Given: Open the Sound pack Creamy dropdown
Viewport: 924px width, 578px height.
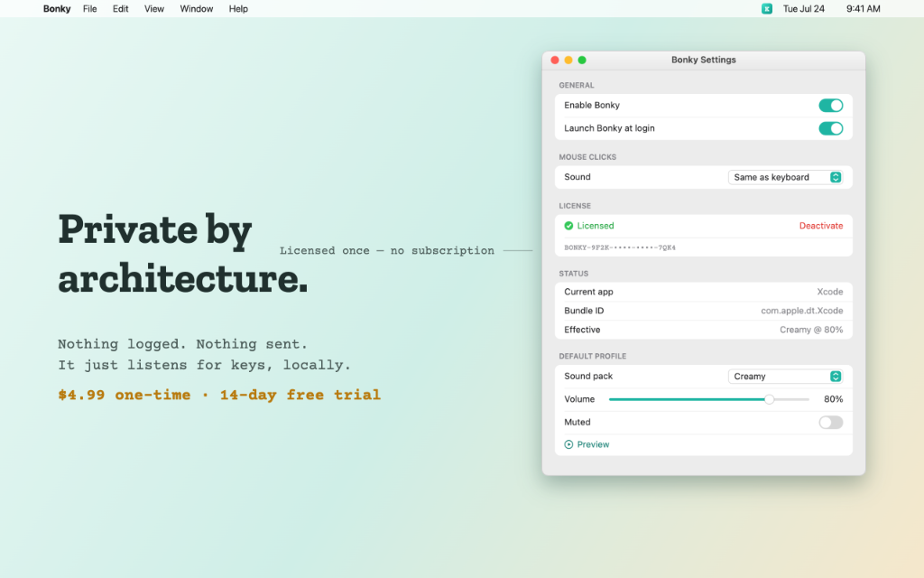Looking at the screenshot, I should (786, 377).
